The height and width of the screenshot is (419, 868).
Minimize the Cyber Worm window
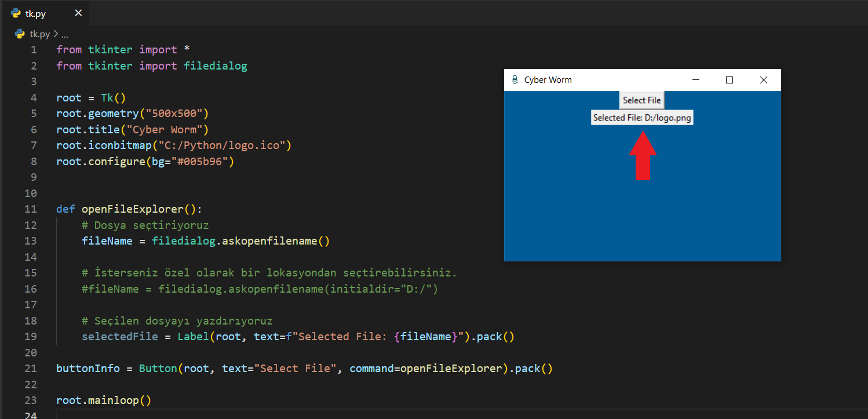point(696,80)
